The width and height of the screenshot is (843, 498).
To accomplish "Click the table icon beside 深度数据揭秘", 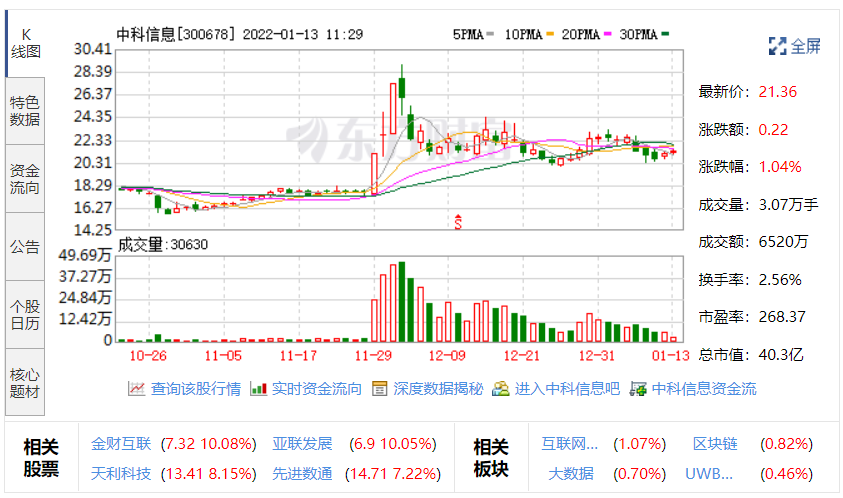I will click(379, 389).
